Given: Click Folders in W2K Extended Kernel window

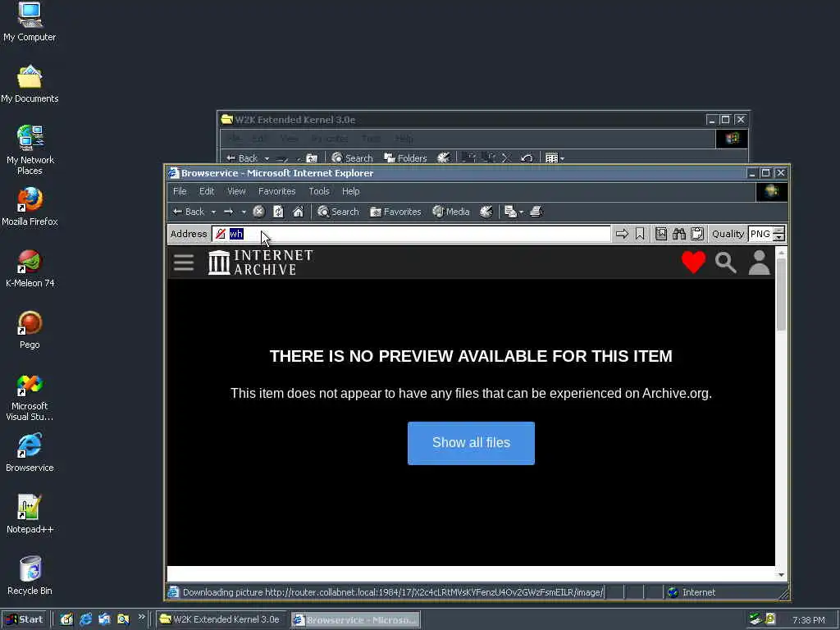Looking at the screenshot, I should [x=405, y=158].
